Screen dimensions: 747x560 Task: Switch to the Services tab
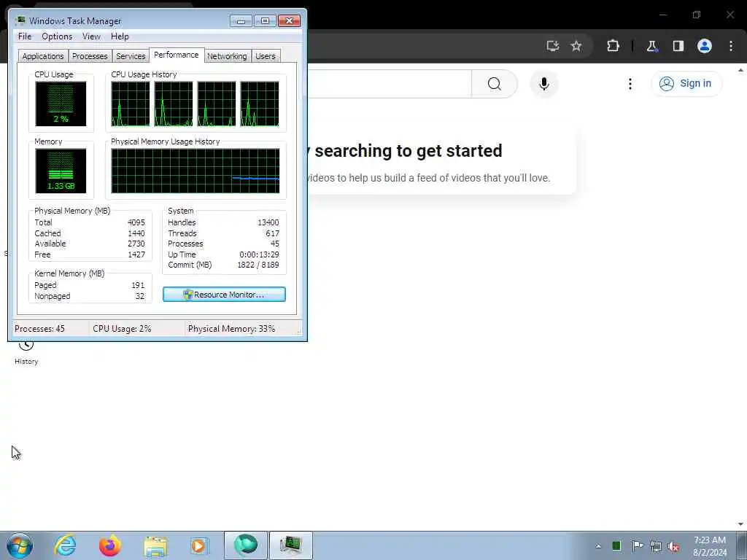click(131, 56)
